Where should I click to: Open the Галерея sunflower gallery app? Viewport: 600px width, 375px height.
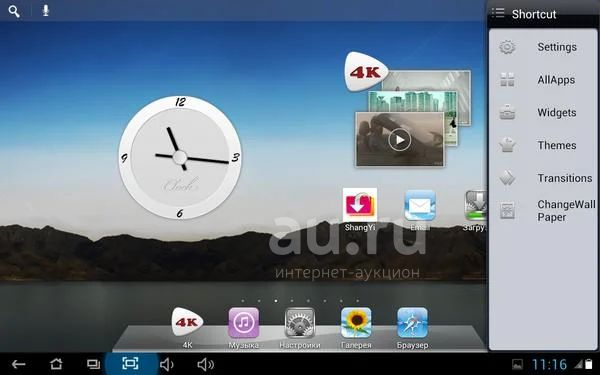[x=356, y=323]
